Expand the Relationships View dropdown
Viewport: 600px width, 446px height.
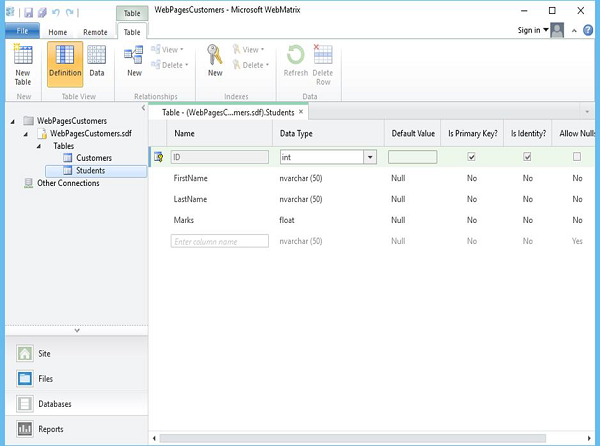click(171, 49)
